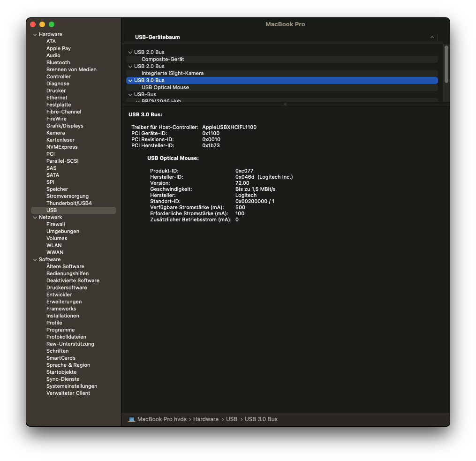
Task: Select Stromversorgung entry
Action: point(68,196)
